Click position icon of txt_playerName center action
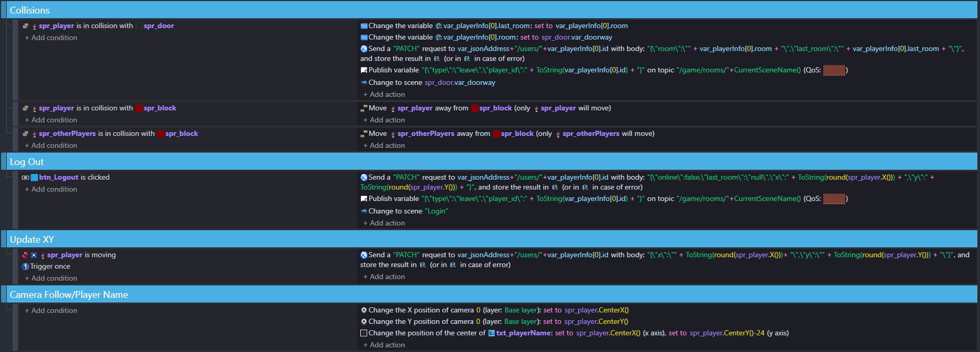 [364, 333]
